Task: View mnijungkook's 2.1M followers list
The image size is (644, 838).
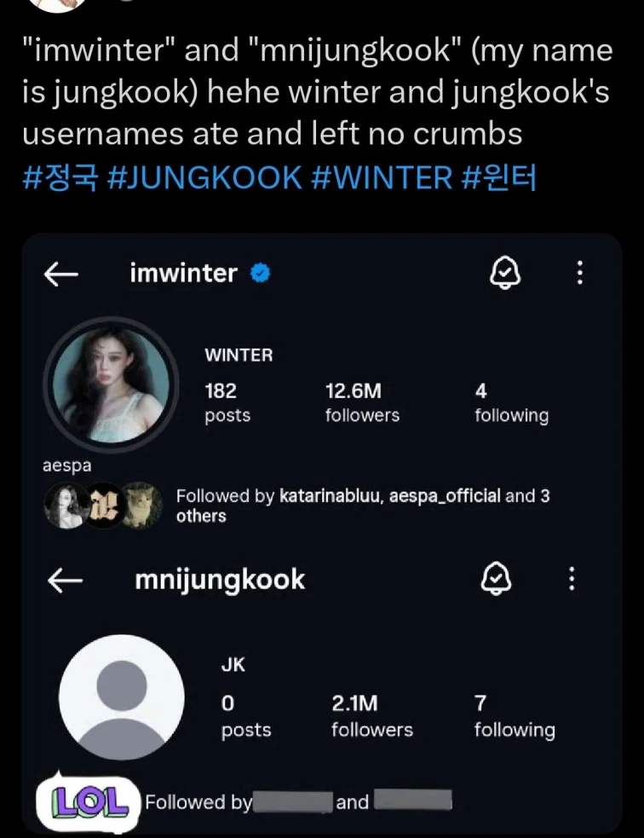Action: tap(371, 716)
